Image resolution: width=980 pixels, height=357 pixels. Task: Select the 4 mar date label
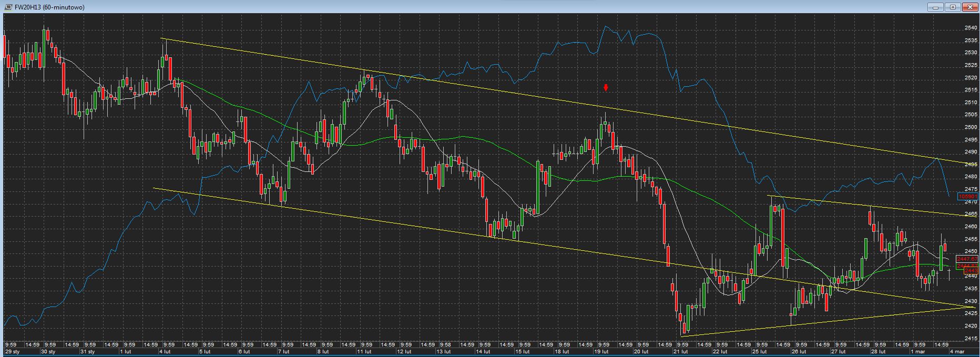coord(957,352)
